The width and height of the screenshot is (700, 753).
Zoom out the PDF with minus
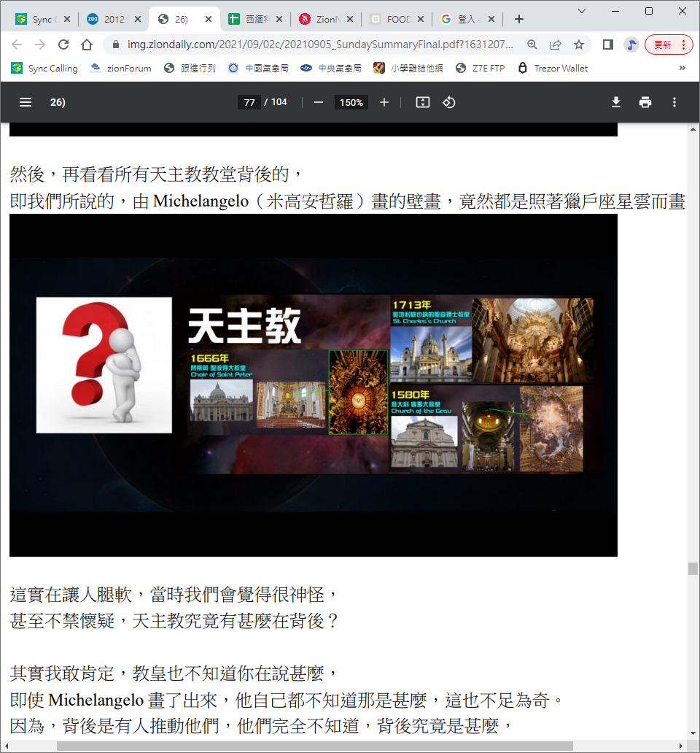318,102
